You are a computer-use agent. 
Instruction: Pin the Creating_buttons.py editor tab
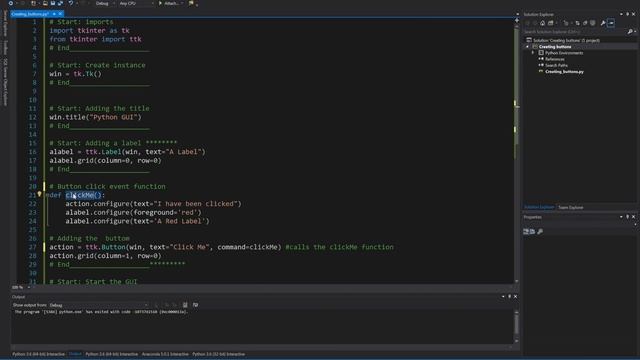[x=54, y=14]
